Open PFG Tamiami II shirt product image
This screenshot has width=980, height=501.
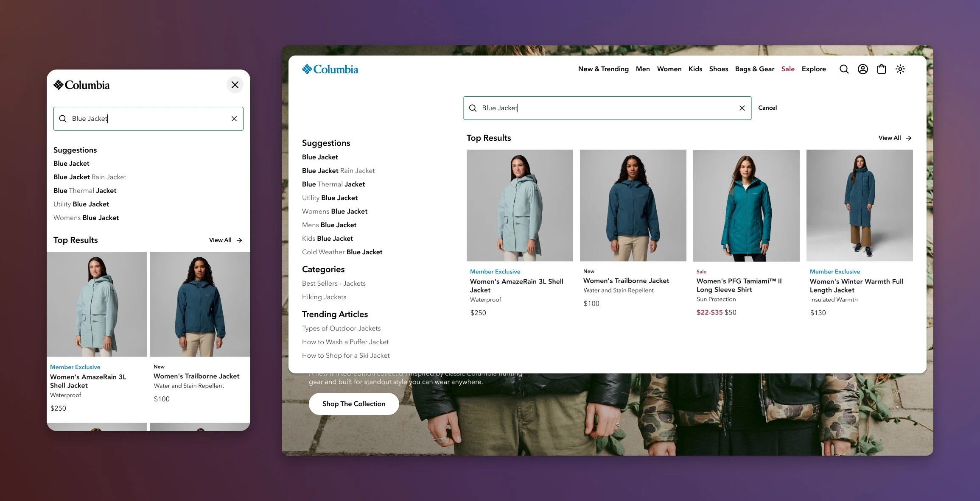(x=746, y=206)
